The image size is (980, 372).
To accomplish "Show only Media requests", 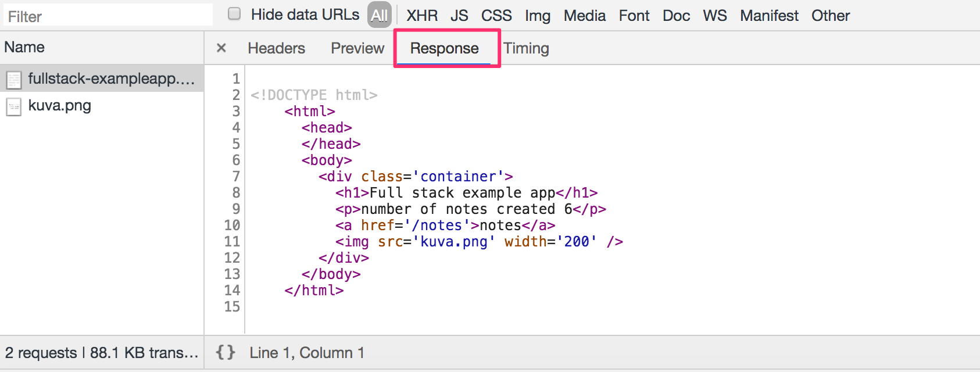I will 585,16.
